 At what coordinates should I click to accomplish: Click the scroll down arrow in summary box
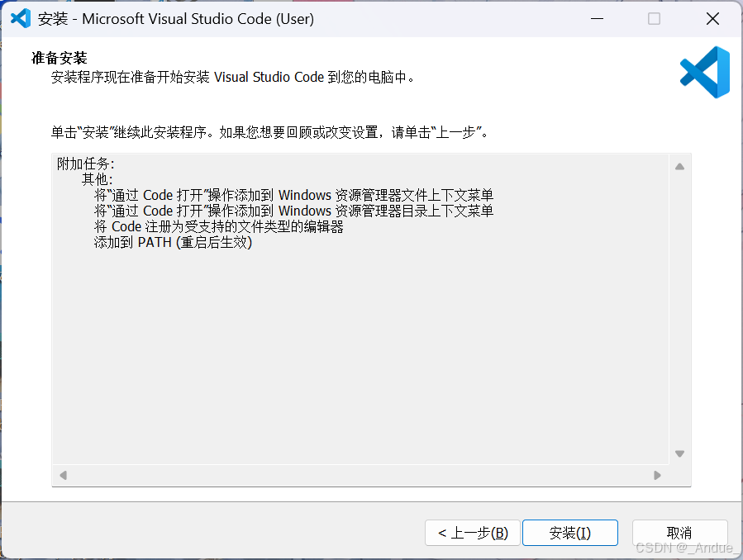(679, 454)
